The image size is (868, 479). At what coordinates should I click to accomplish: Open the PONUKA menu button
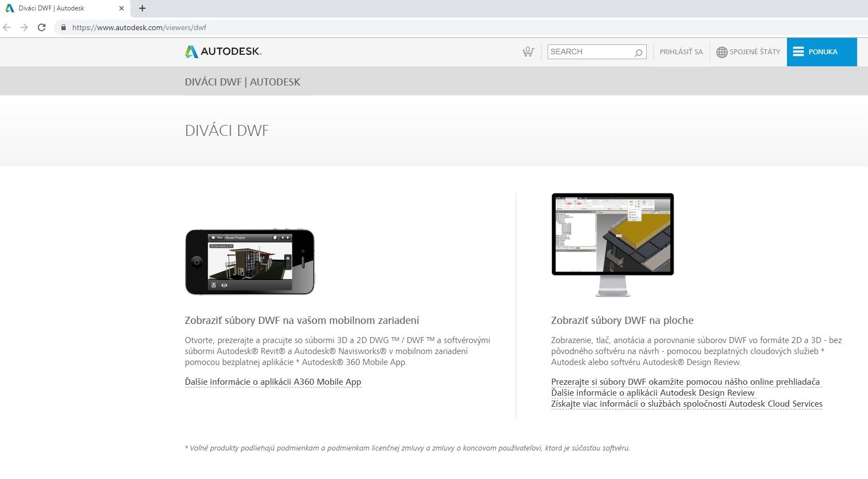click(821, 52)
